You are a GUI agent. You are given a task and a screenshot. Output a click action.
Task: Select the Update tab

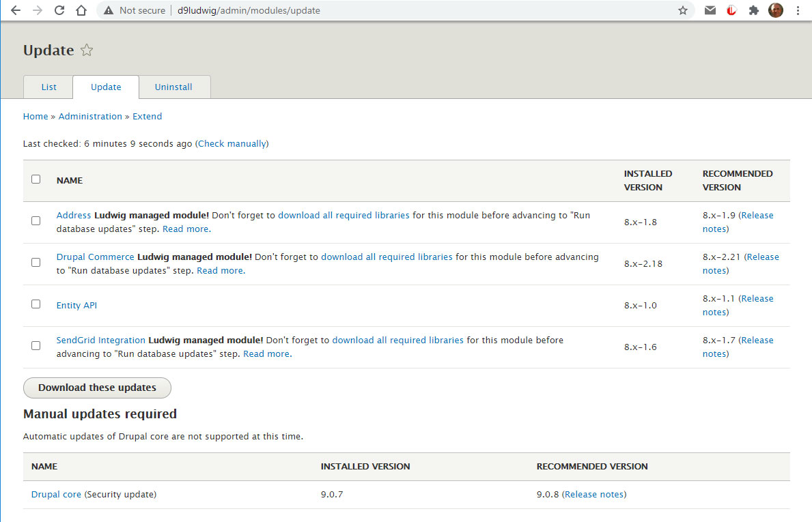(106, 87)
